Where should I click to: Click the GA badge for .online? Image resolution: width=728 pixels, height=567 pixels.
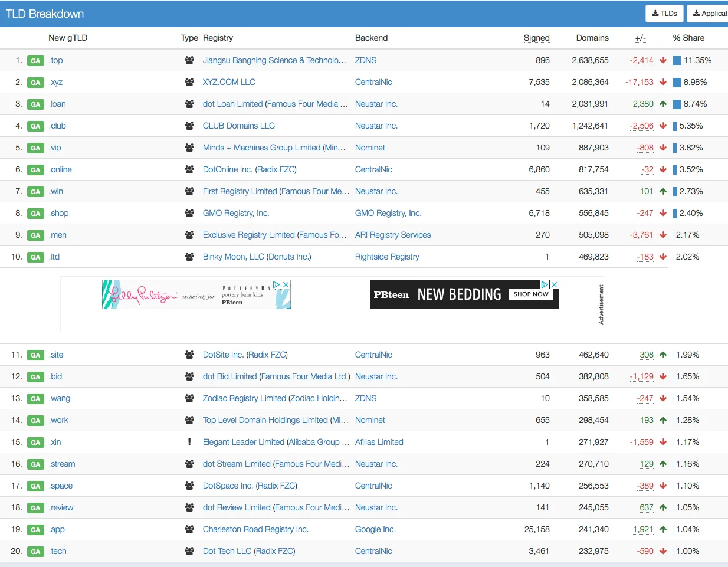[x=35, y=170]
